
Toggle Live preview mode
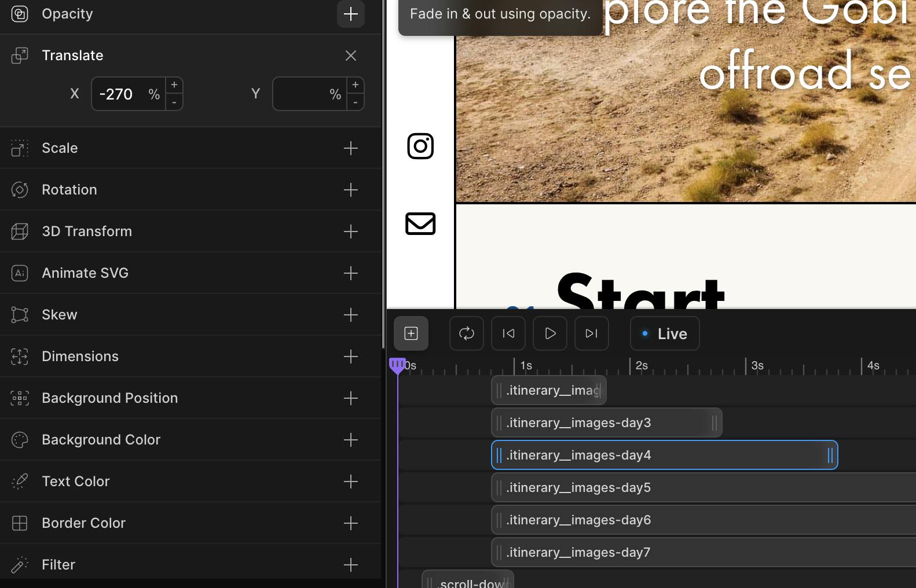coord(664,333)
